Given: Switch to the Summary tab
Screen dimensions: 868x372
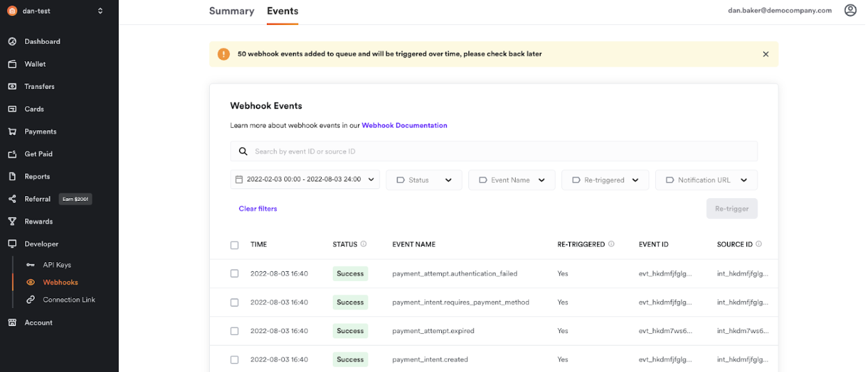Looking at the screenshot, I should tap(231, 11).
